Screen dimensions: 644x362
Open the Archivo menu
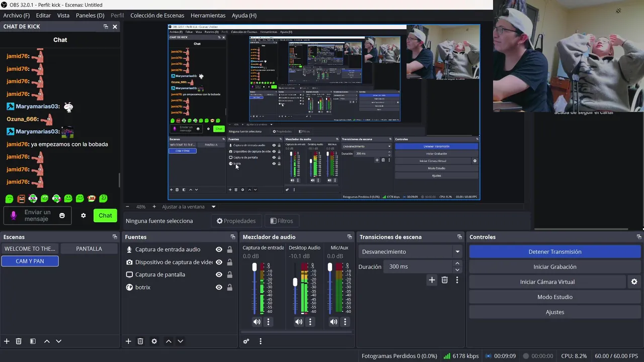tap(17, 15)
